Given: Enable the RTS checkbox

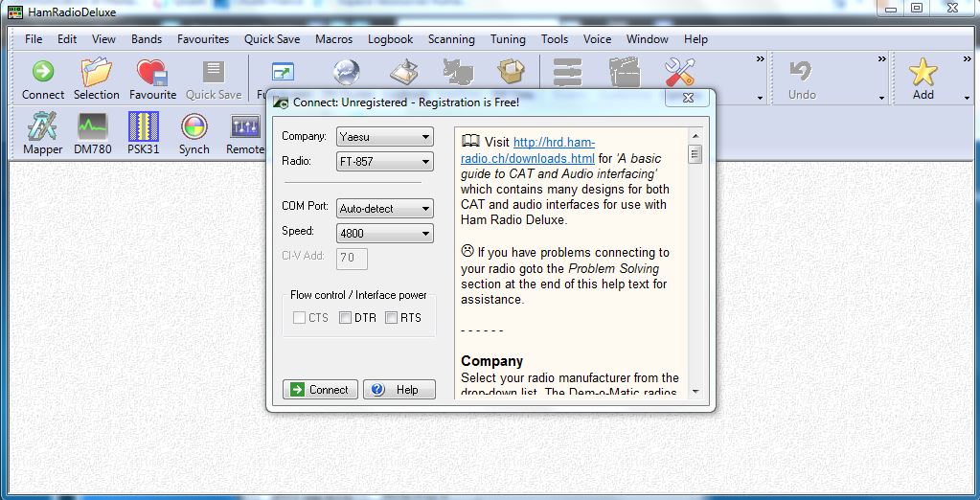Looking at the screenshot, I should (391, 318).
